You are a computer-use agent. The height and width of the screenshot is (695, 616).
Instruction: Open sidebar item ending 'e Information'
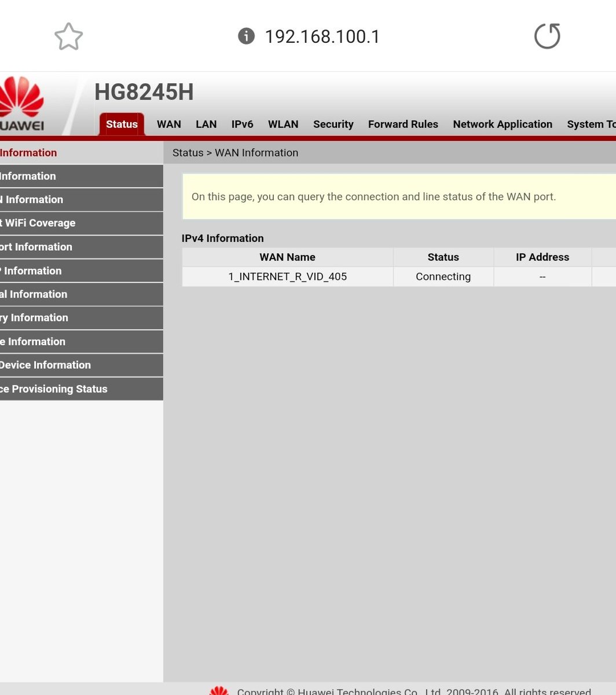point(82,342)
